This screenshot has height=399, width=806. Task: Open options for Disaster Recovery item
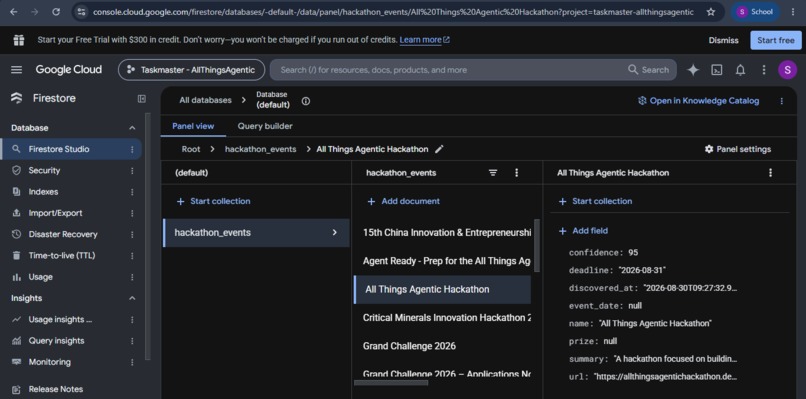pyautogui.click(x=132, y=234)
